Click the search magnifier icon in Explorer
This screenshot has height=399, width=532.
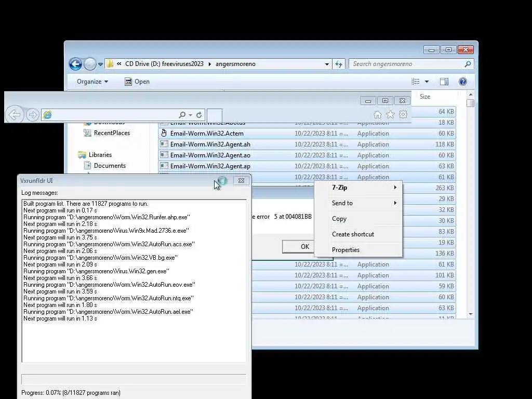tap(468, 64)
